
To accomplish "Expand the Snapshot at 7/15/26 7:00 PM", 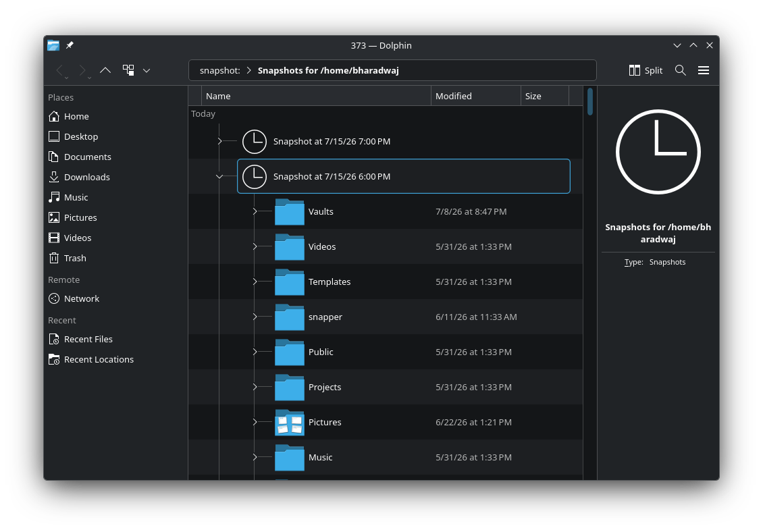I will point(219,141).
